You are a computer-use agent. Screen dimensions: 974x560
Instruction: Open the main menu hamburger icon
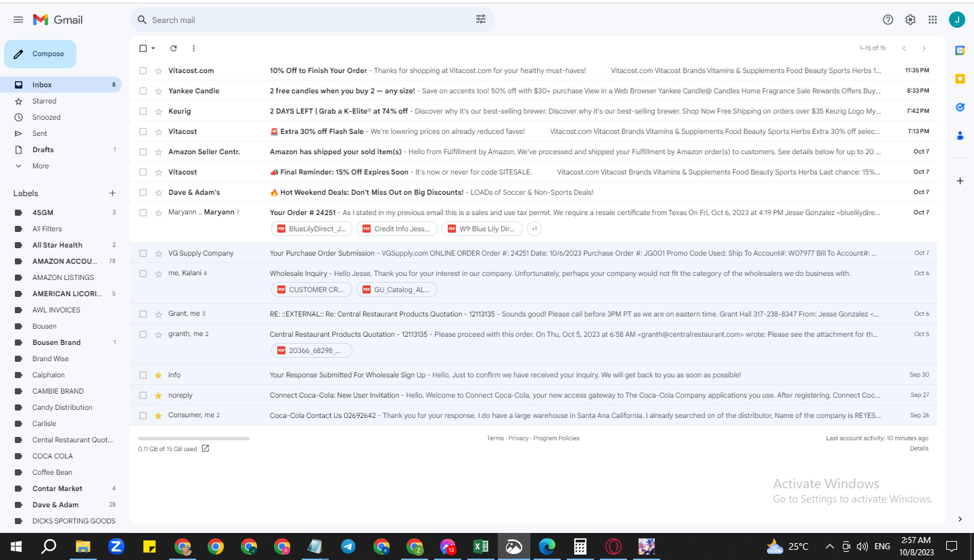(18, 20)
